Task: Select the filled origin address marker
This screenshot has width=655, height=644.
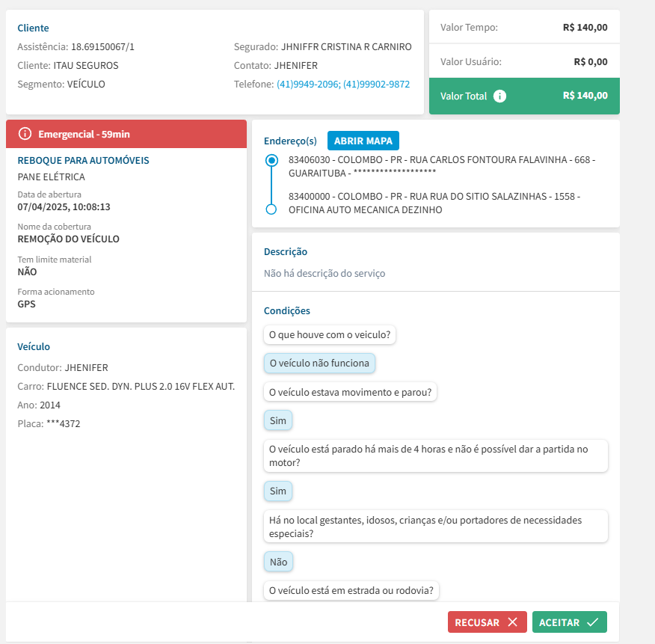Action: [271, 160]
